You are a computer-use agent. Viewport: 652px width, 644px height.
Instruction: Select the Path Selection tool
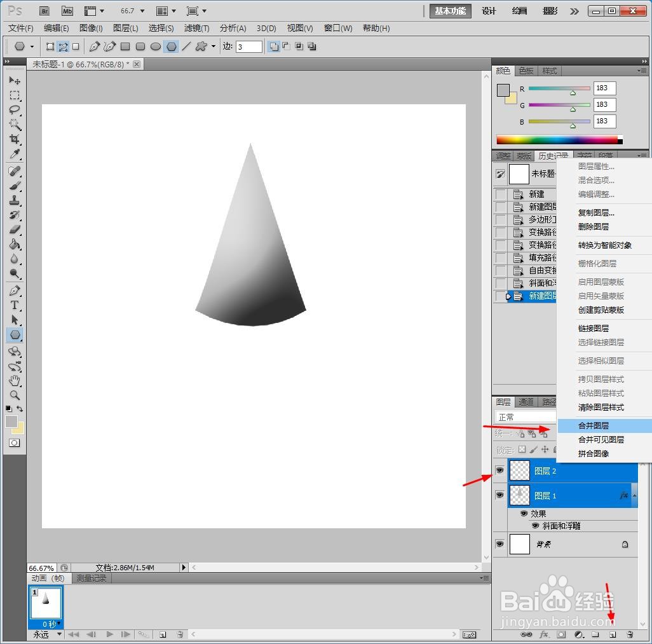[15, 320]
